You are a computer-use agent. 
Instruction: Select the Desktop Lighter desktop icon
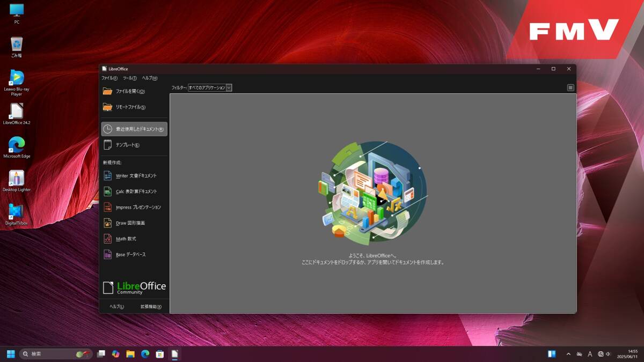coord(17,181)
